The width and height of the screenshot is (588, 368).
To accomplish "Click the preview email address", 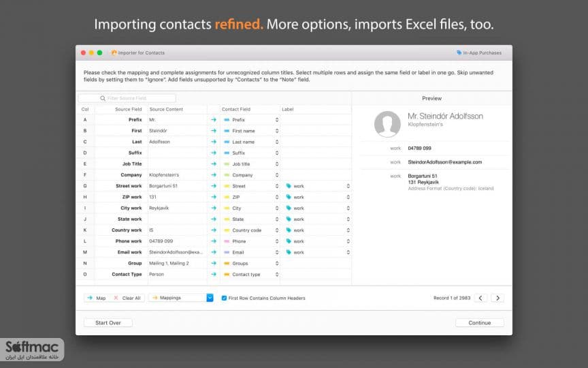I will coord(445,162).
